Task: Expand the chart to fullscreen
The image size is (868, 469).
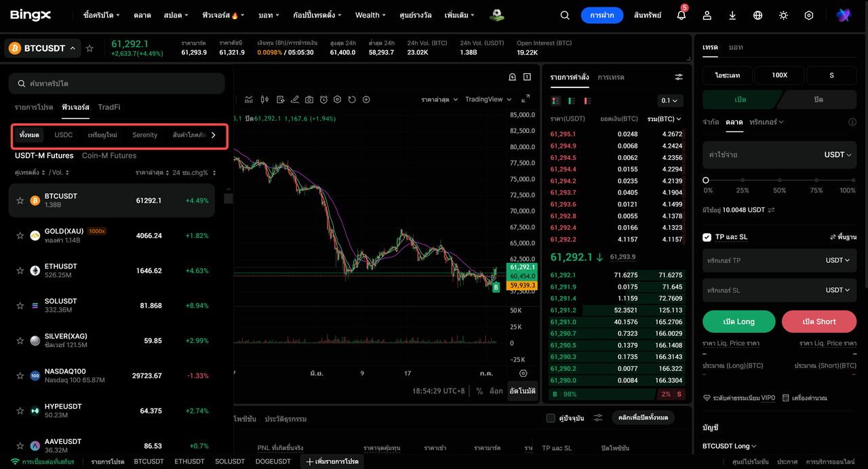Action: (526, 99)
